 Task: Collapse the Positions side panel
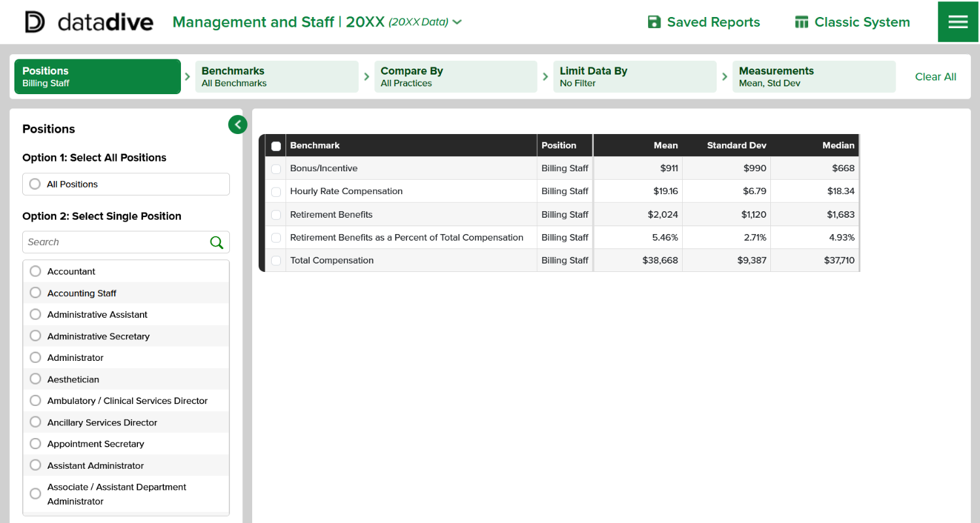(x=238, y=124)
